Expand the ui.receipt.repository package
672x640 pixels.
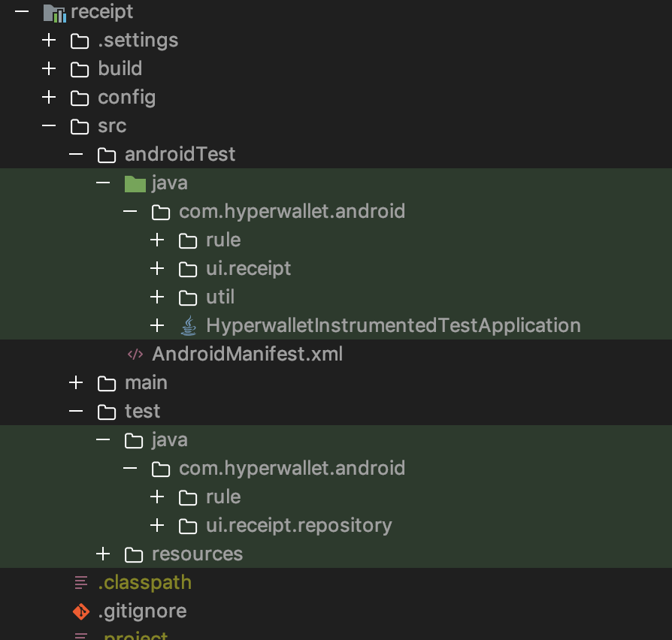(156, 525)
